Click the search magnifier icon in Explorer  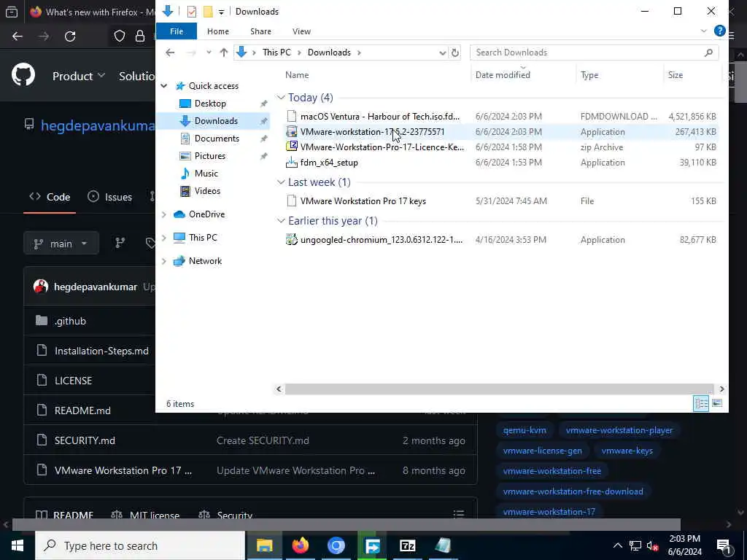(709, 52)
